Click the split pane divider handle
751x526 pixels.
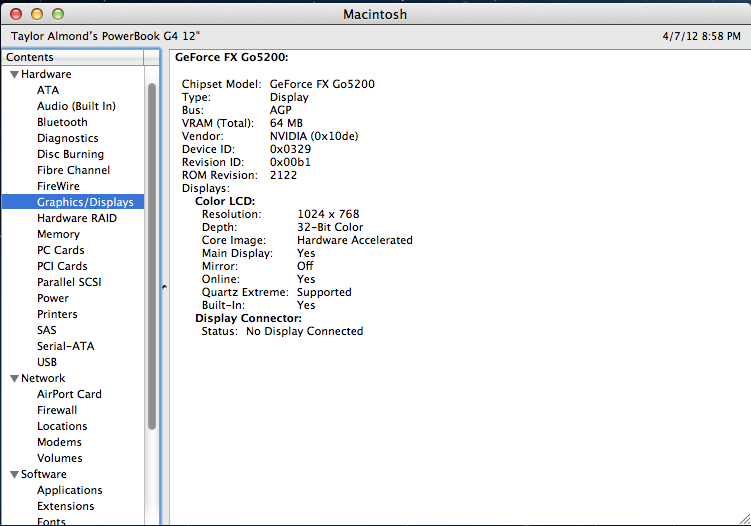point(164,287)
